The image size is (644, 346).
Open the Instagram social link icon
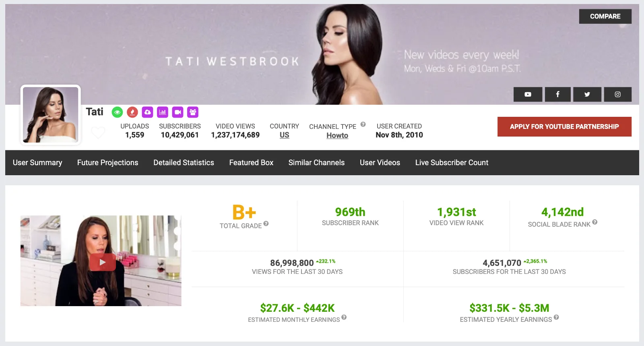[x=617, y=94]
